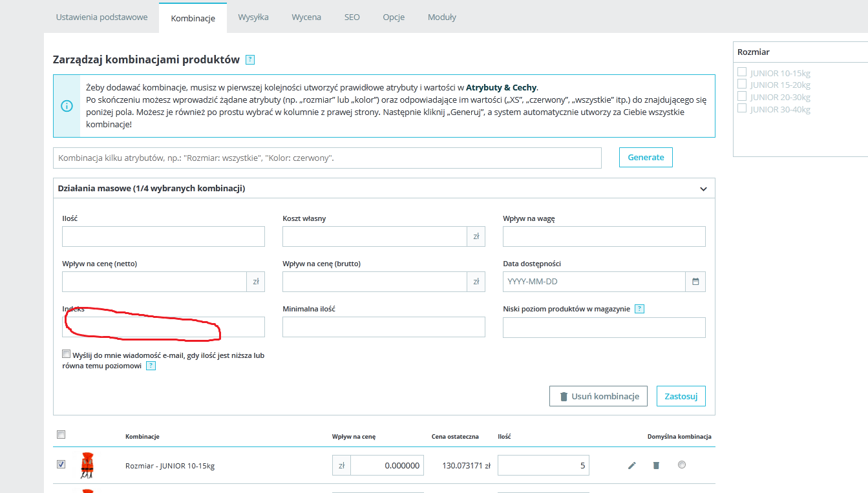Enable the low-stock e-mail notification checkbox
Viewport: 868px width, 493px height.
tap(66, 354)
